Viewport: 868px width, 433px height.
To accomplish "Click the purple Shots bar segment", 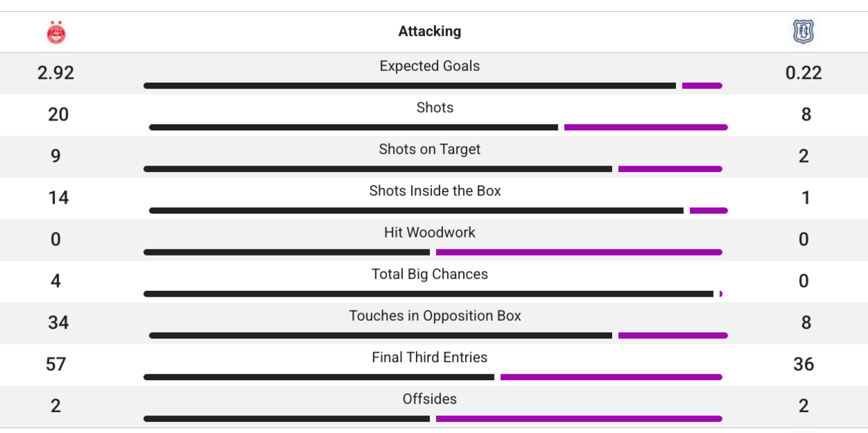I will pyautogui.click(x=645, y=127).
